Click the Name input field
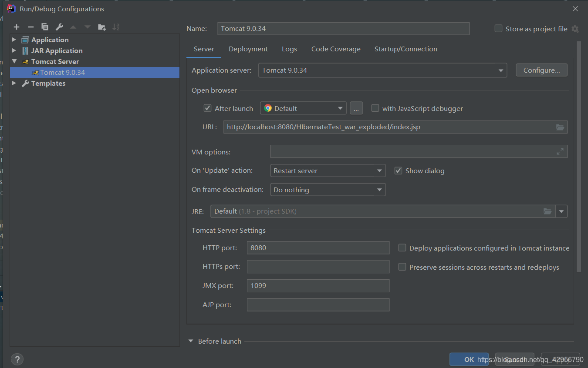Image resolution: width=588 pixels, height=368 pixels. [344, 28]
